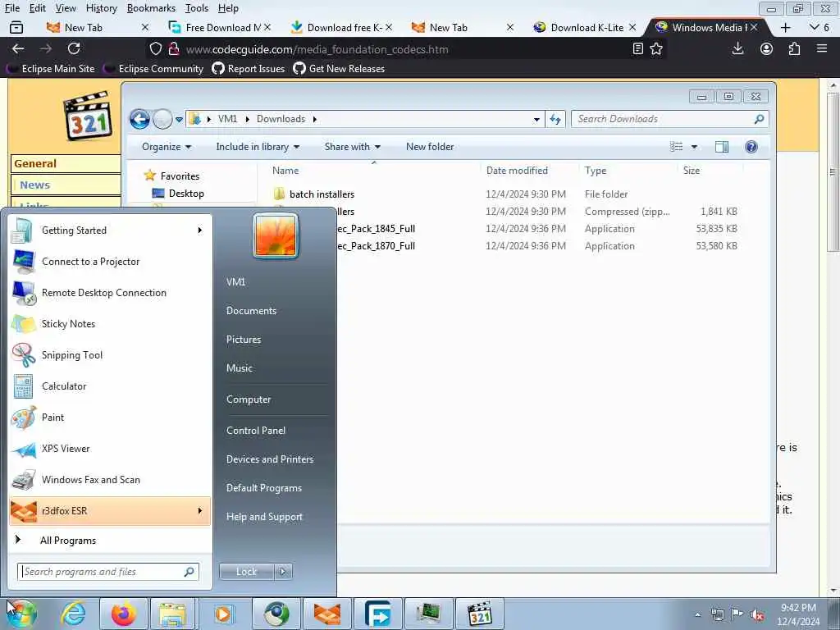Click the browser URL address bar
This screenshot has width=840, height=630.
(x=396, y=49)
